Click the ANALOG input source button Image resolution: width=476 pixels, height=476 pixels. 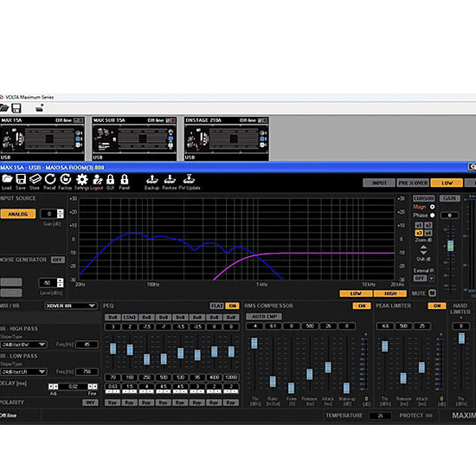[18, 214]
